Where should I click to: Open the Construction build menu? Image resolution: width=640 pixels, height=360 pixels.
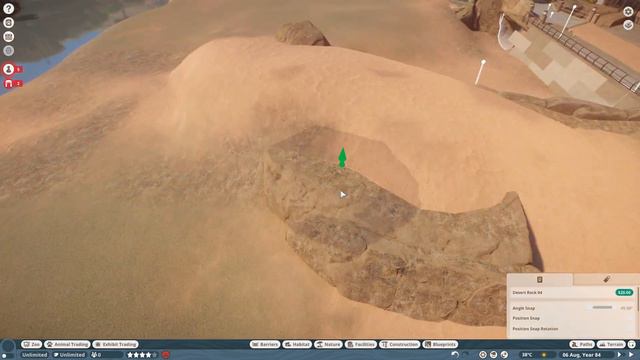point(400,344)
